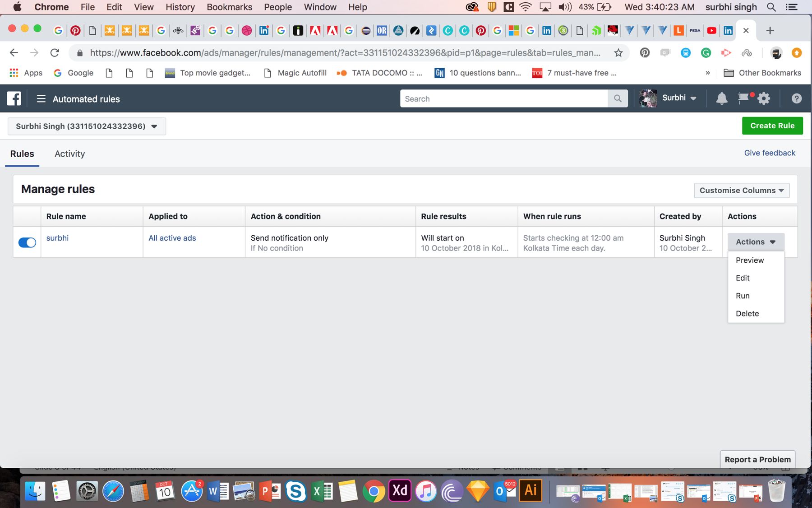The width and height of the screenshot is (812, 508).
Task: Open a new browser tab
Action: tap(770, 30)
